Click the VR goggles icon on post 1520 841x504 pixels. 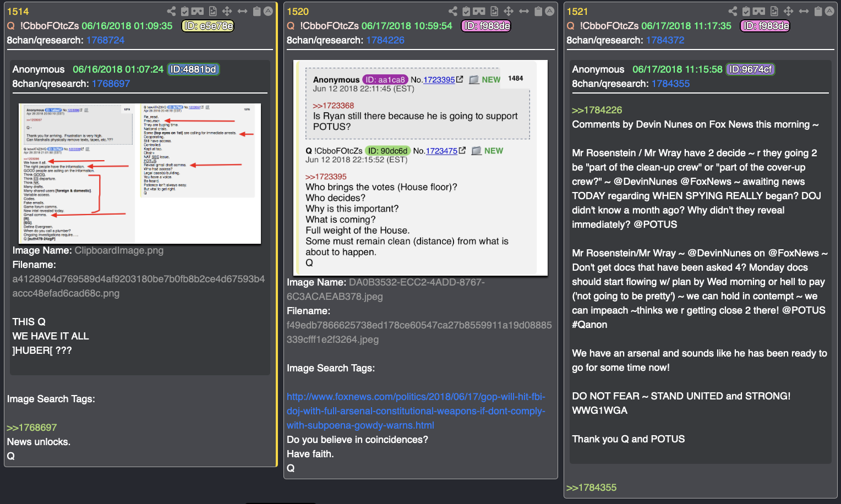[x=479, y=11]
